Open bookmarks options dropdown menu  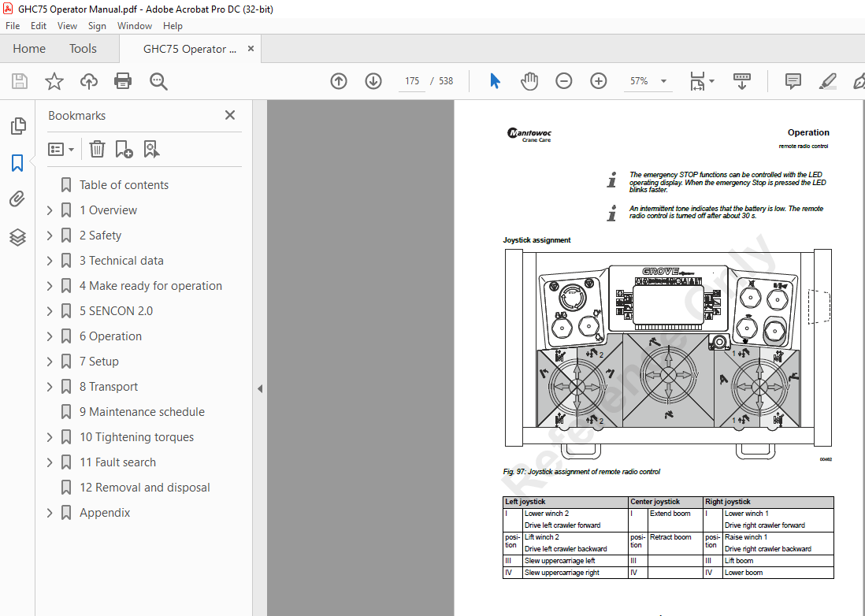coord(61,149)
